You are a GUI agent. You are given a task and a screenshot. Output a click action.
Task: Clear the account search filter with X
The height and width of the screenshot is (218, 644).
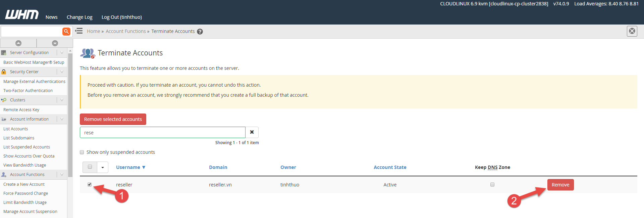point(252,132)
